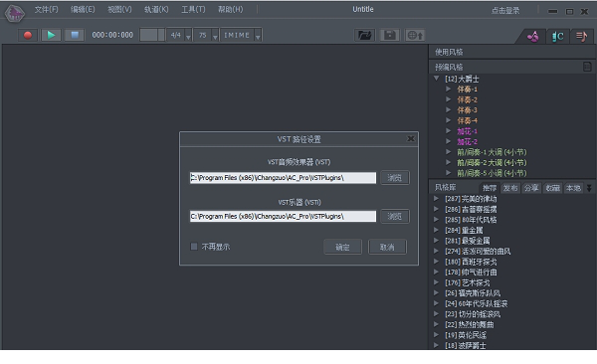Open the IMIME dropdown arrow

258,37
